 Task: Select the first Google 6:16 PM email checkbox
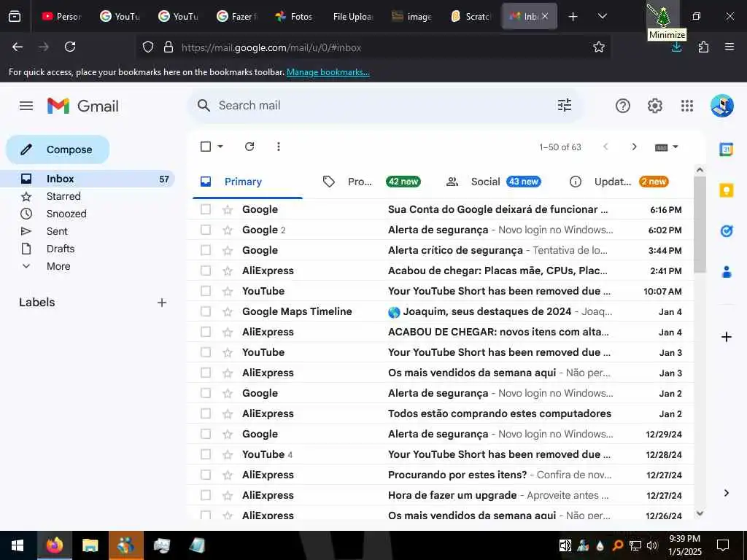click(x=206, y=209)
